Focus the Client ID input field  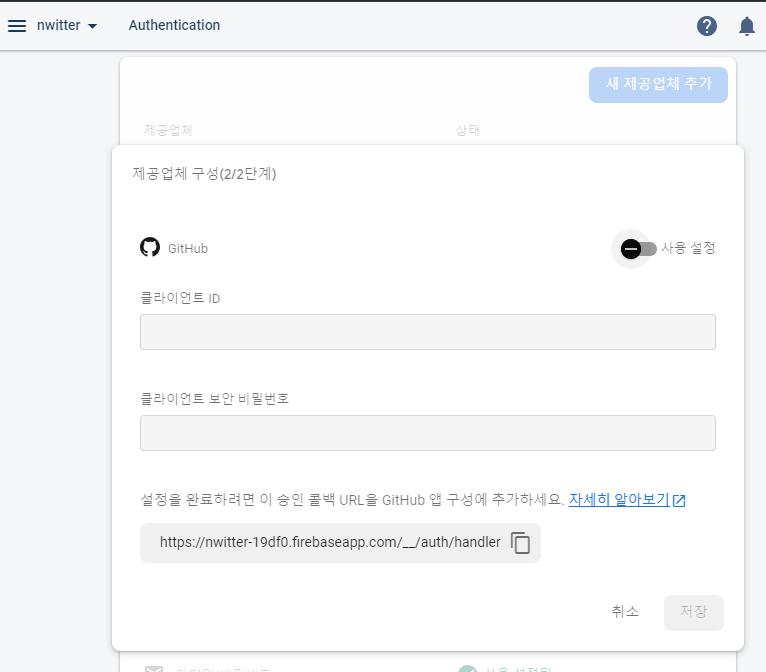point(427,332)
